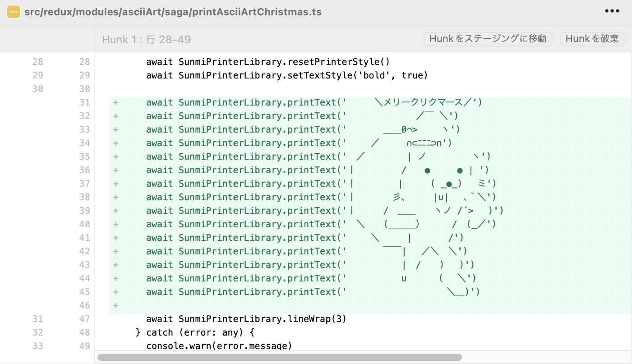Click the yellow modified-file status icon
Viewport: 632px width, 364px height.
[x=13, y=12]
